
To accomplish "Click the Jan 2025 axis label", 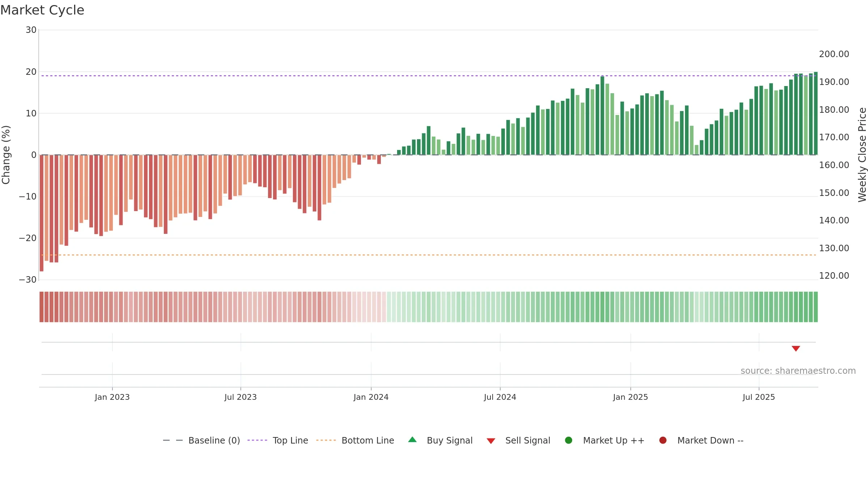I will pos(630,397).
